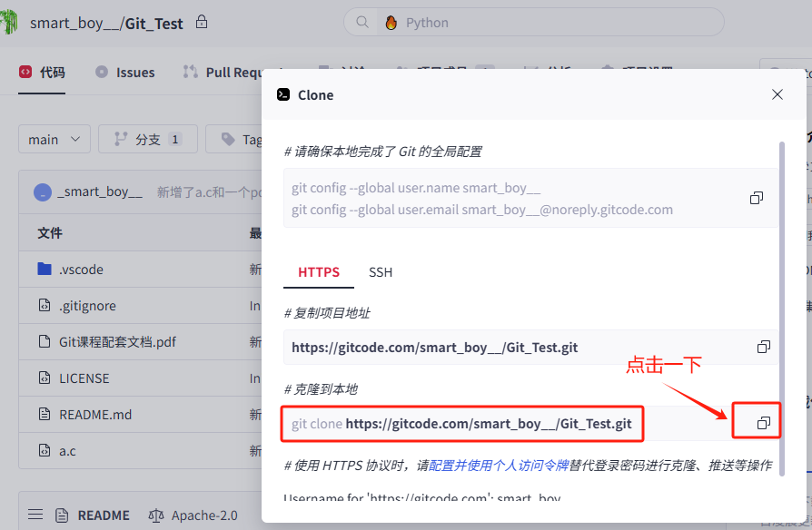Click the 代码 tab code icon
The height and width of the screenshot is (530, 812).
click(25, 72)
